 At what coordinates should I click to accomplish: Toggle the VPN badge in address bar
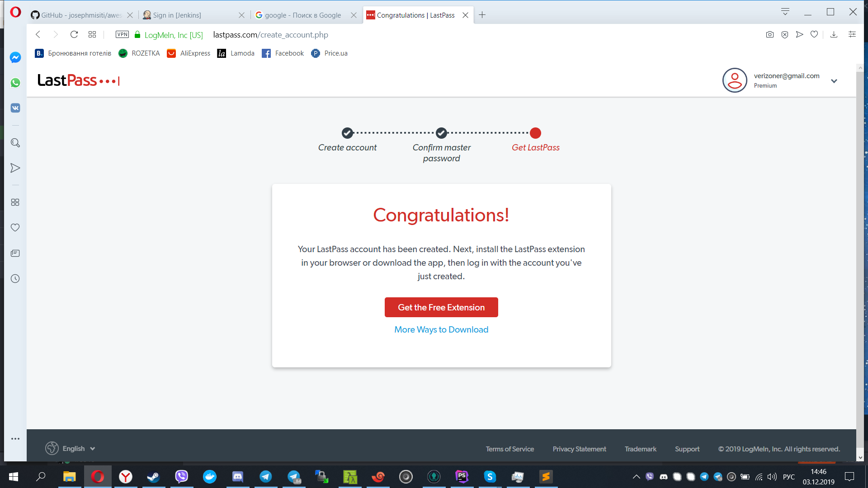click(122, 34)
